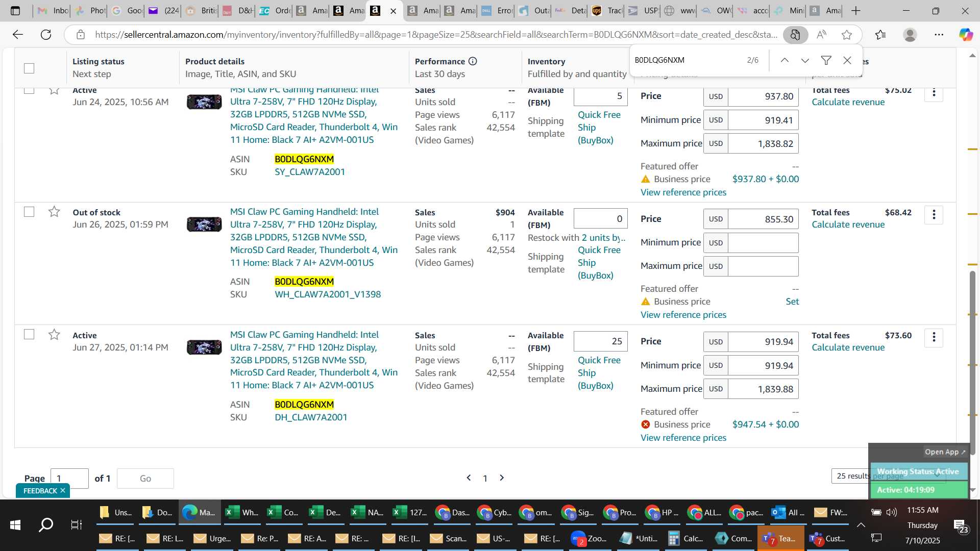This screenshot has height=551, width=980.
Task: Go to previous find-on-page match
Action: tap(785, 60)
